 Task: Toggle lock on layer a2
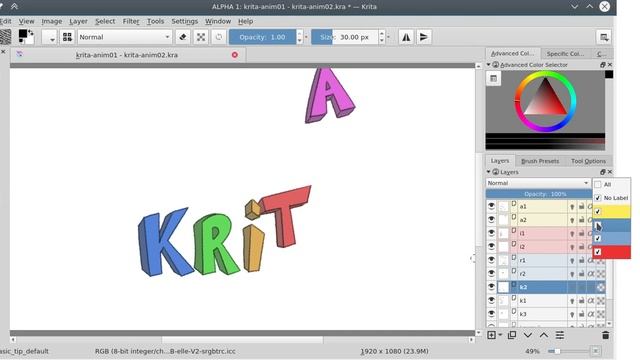pos(581,220)
